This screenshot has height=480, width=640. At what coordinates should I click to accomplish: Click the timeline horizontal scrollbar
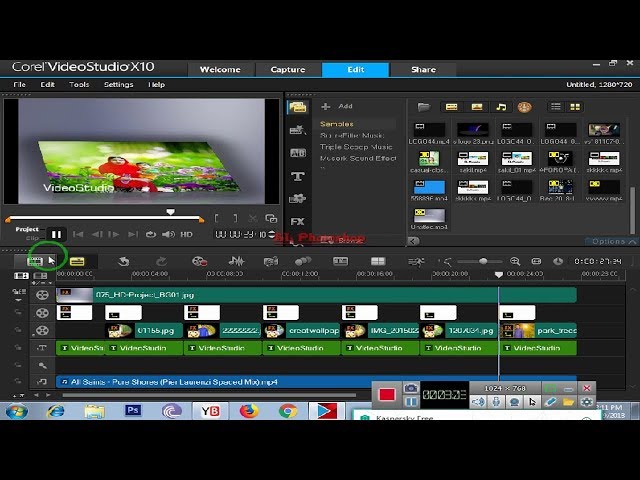click(x=209, y=395)
